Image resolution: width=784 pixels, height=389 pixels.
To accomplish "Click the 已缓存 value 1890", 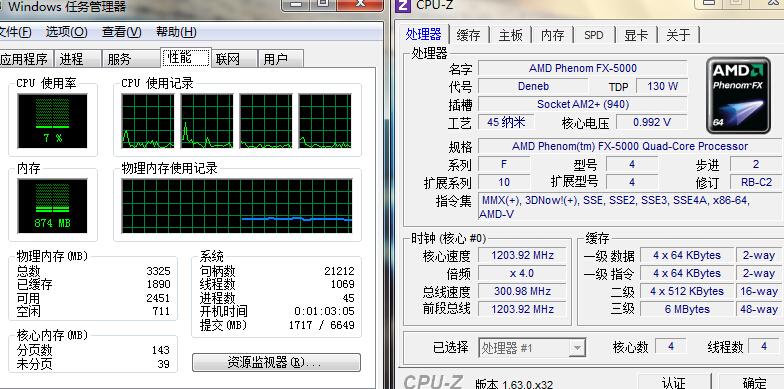I will click(158, 284).
